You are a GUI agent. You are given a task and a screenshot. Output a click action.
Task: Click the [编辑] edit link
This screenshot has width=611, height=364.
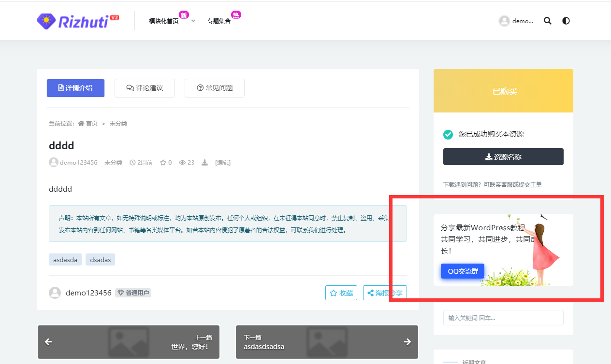click(x=222, y=162)
